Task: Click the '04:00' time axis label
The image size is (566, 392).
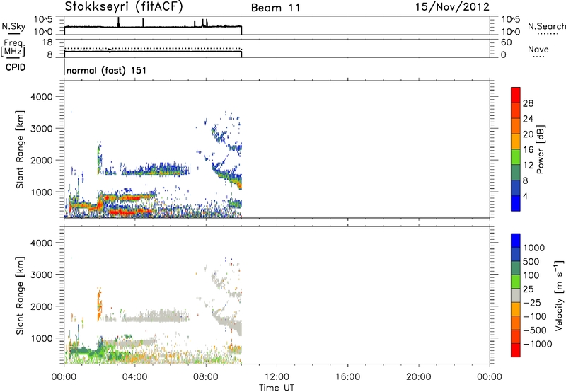Action: [135, 377]
